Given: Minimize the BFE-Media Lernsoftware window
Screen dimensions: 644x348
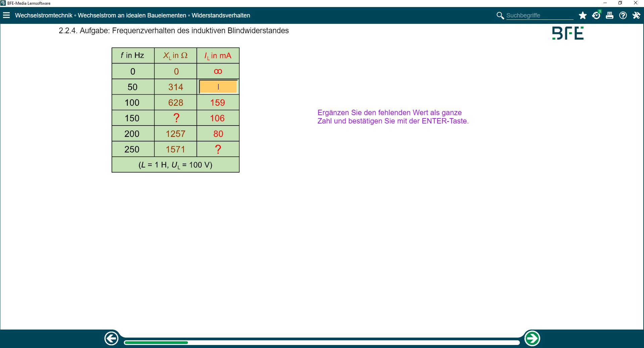Looking at the screenshot, I should [605, 3].
